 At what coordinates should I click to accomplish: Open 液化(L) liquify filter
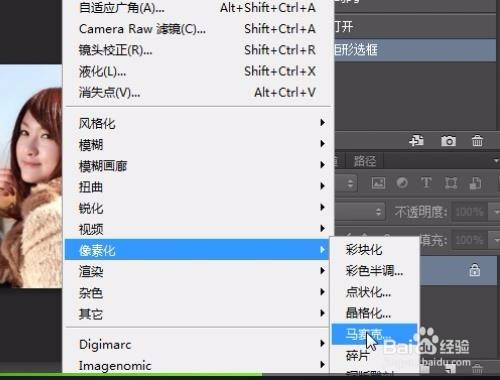click(198, 71)
